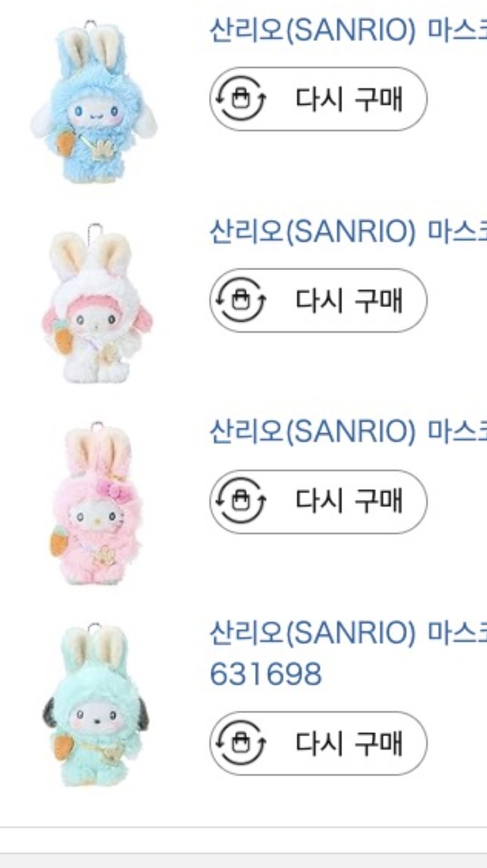Open the 산리오(SANRIO) title link for the My Melody plush
The image size is (487, 868).
(348, 231)
